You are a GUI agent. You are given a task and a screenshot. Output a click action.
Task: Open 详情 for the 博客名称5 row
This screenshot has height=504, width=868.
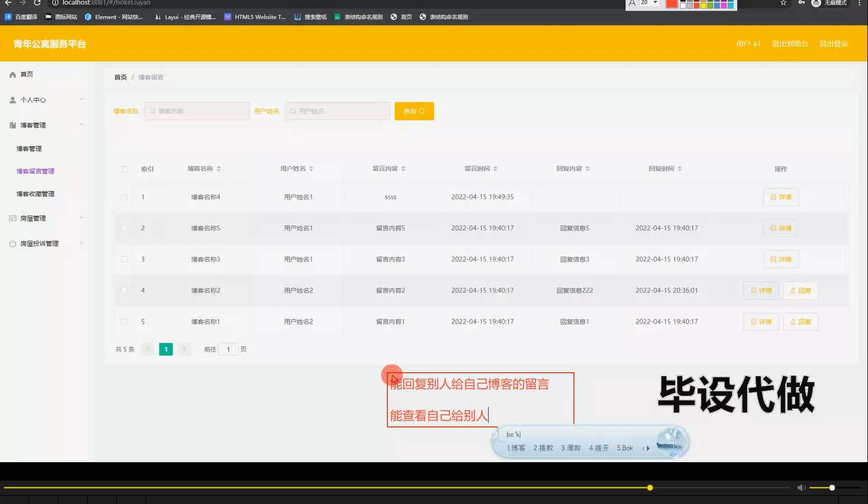click(x=781, y=228)
